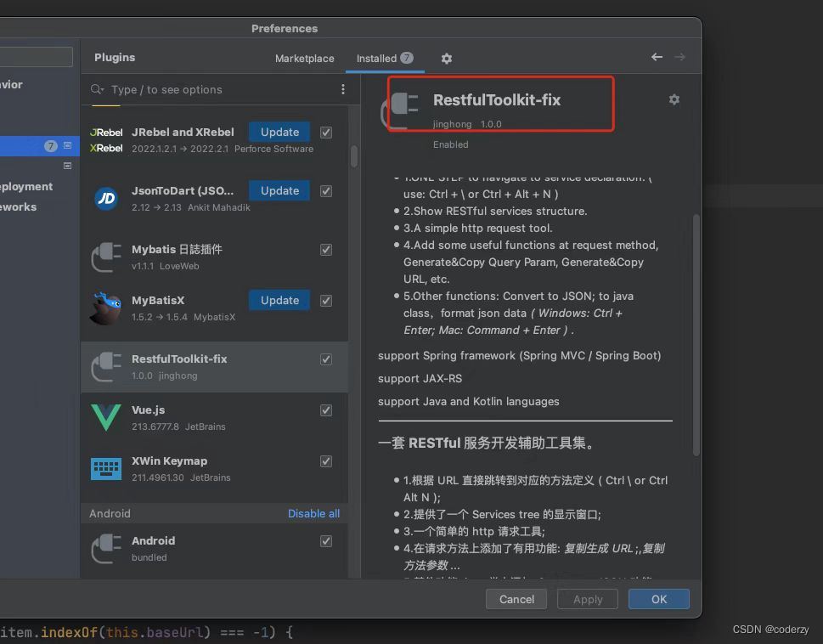Switch to the Marketplace tab
This screenshot has width=823, height=644.
click(304, 59)
